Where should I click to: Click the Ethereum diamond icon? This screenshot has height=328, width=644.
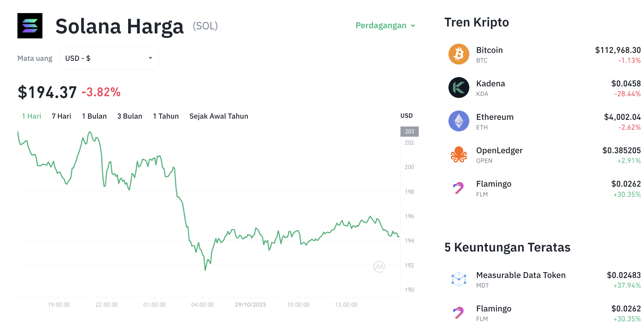point(459,121)
